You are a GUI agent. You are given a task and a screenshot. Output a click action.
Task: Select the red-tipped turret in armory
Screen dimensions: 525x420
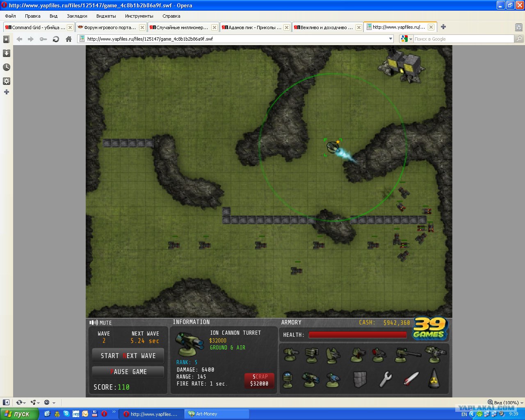click(x=379, y=355)
